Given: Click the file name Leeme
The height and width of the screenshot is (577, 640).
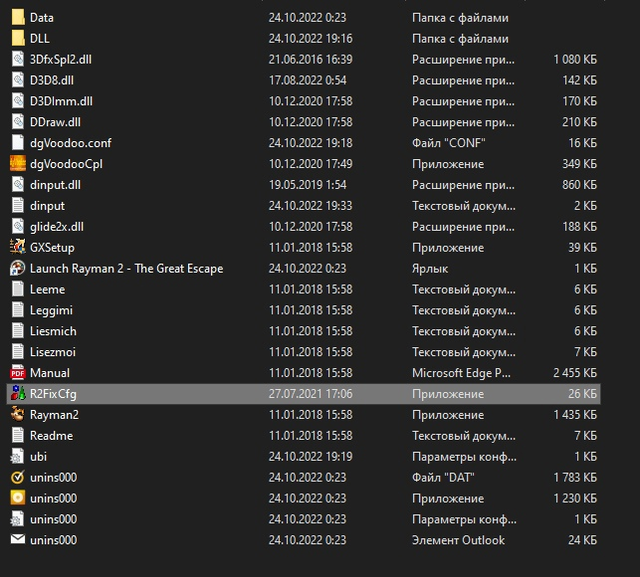Looking at the screenshot, I should 47,289.
